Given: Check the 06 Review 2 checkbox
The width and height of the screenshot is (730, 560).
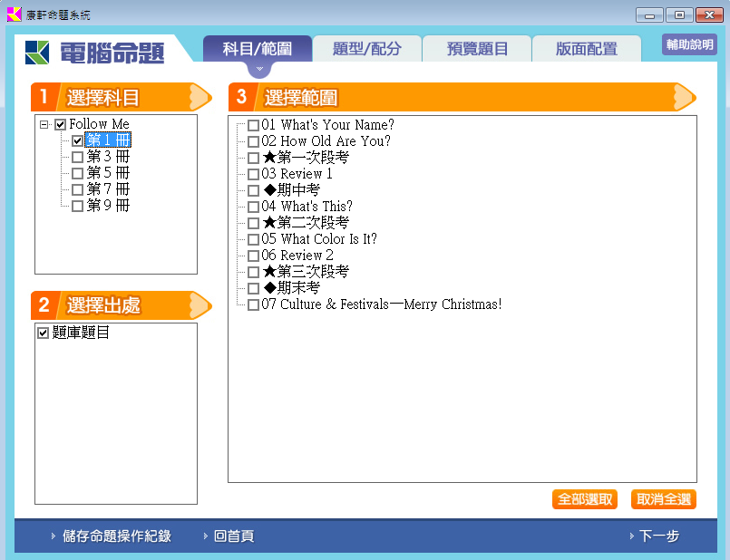Looking at the screenshot, I should pyautogui.click(x=253, y=256).
